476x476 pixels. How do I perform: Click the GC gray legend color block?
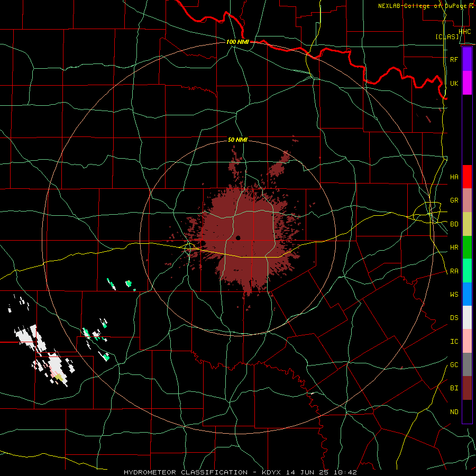pyautogui.click(x=467, y=364)
